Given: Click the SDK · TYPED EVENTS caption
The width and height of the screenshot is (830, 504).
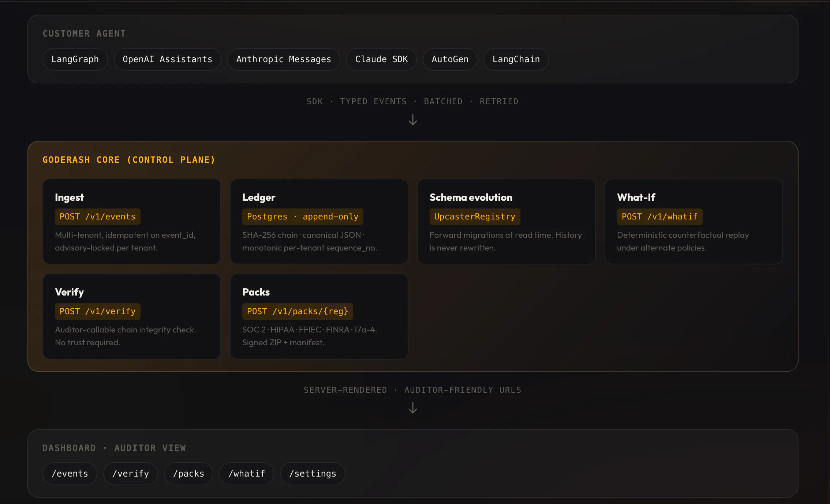Looking at the screenshot, I should click(x=412, y=101).
